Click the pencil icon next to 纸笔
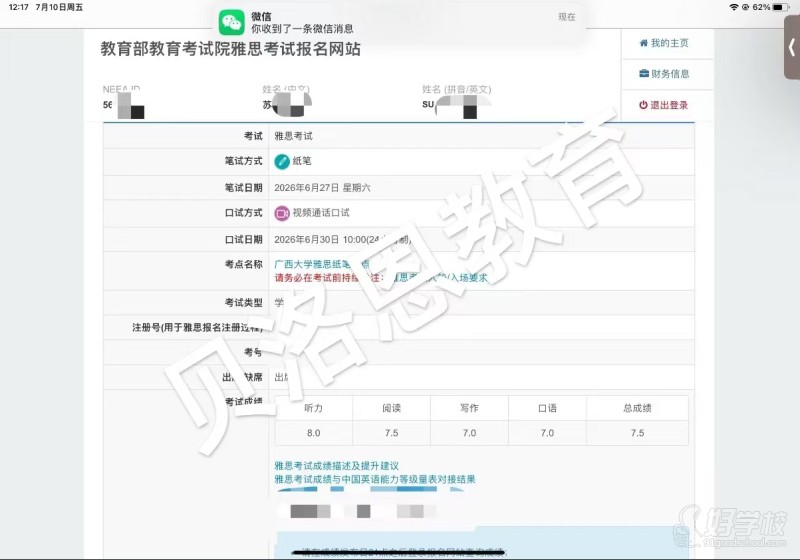This screenshot has height=560, width=800. pyautogui.click(x=282, y=161)
